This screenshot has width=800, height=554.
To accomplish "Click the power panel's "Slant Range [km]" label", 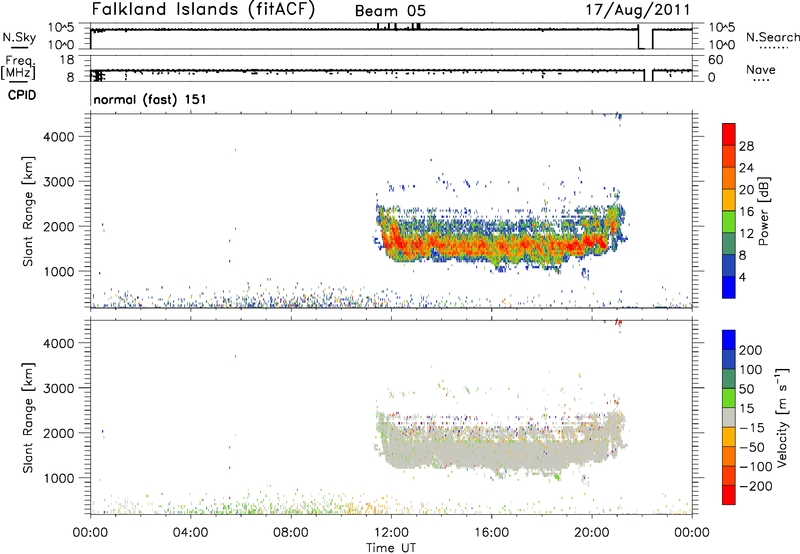I will [28, 211].
